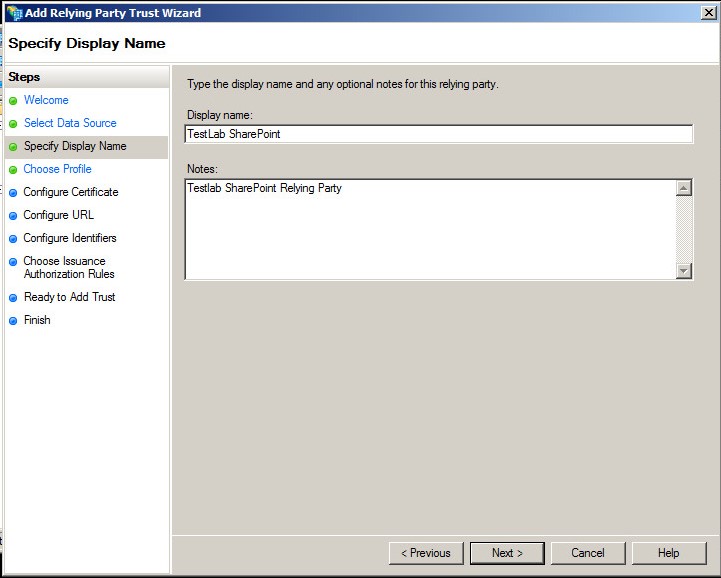Viewport: 721px width, 578px height.
Task: Cancel the relying party trust wizard
Action: 588,553
